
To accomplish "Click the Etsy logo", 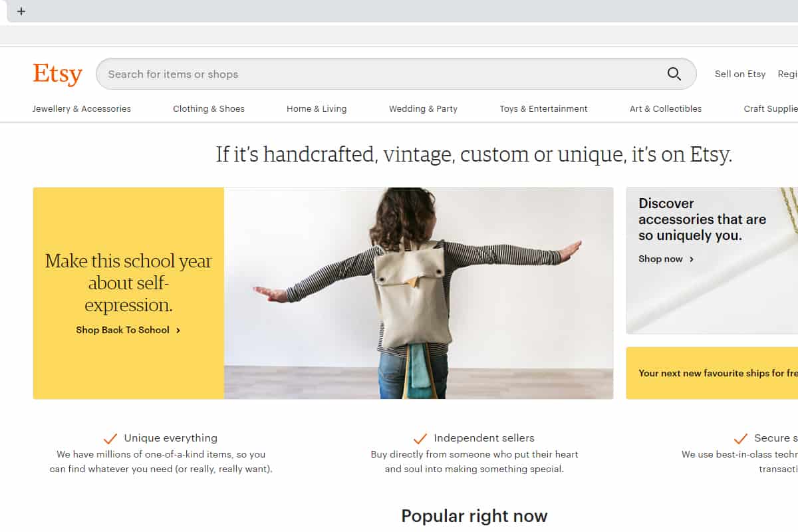I will pyautogui.click(x=58, y=74).
